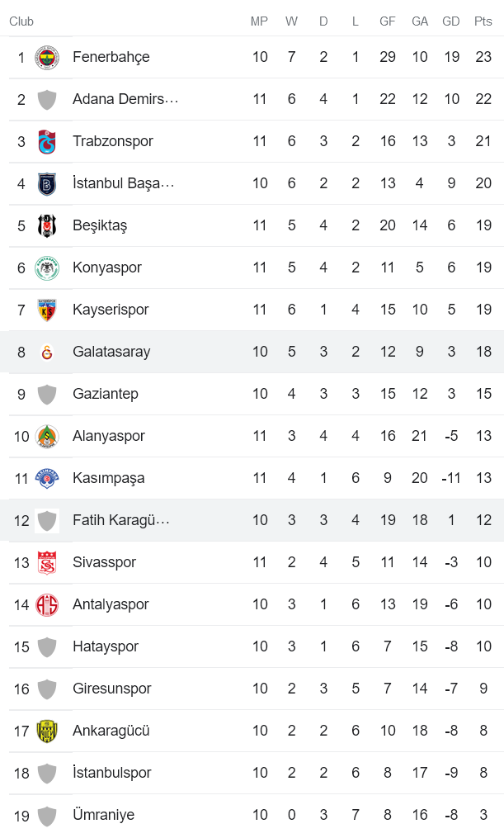Sort the table by Pts column
The height and width of the screenshot is (838, 504).
tap(483, 21)
